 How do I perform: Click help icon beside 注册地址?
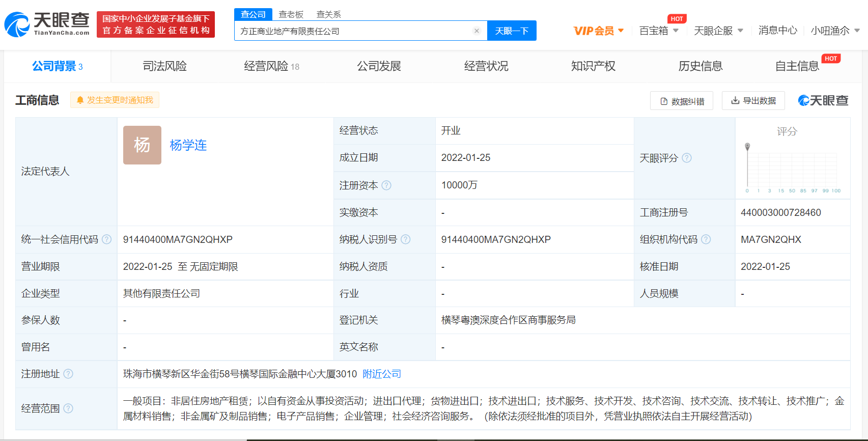(x=68, y=374)
